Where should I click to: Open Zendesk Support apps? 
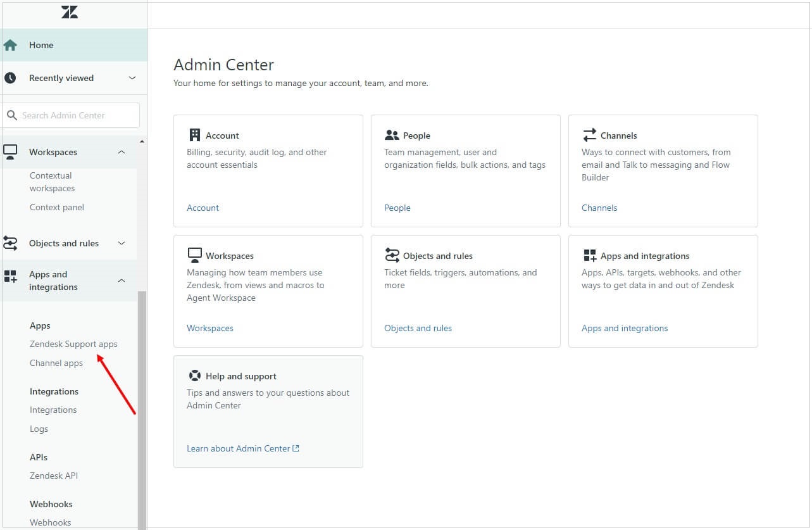[x=73, y=344]
